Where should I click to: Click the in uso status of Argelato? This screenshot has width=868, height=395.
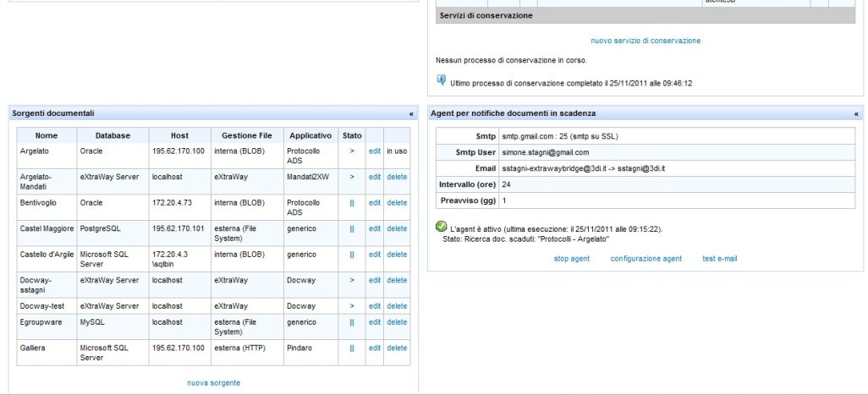click(x=397, y=151)
